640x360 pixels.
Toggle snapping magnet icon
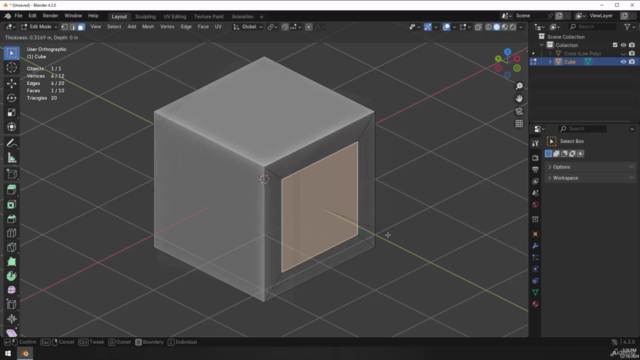pyautogui.click(x=285, y=27)
